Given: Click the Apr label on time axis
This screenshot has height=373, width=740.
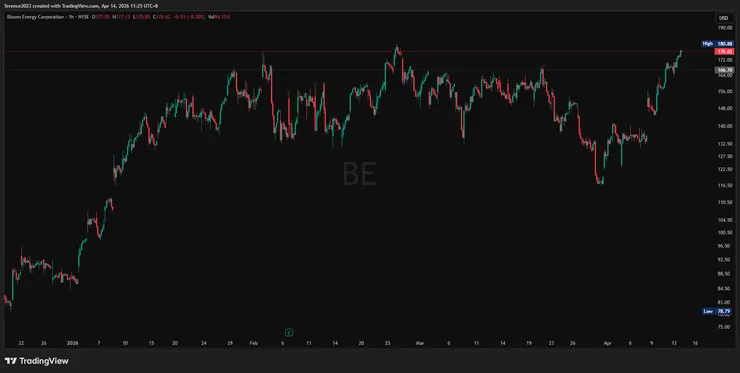Looking at the screenshot, I should [x=607, y=343].
